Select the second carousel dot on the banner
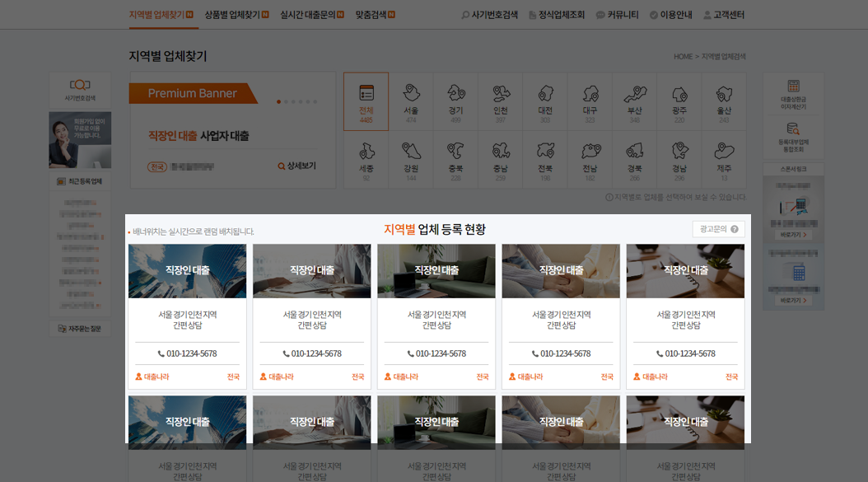The image size is (868, 482). click(x=284, y=101)
